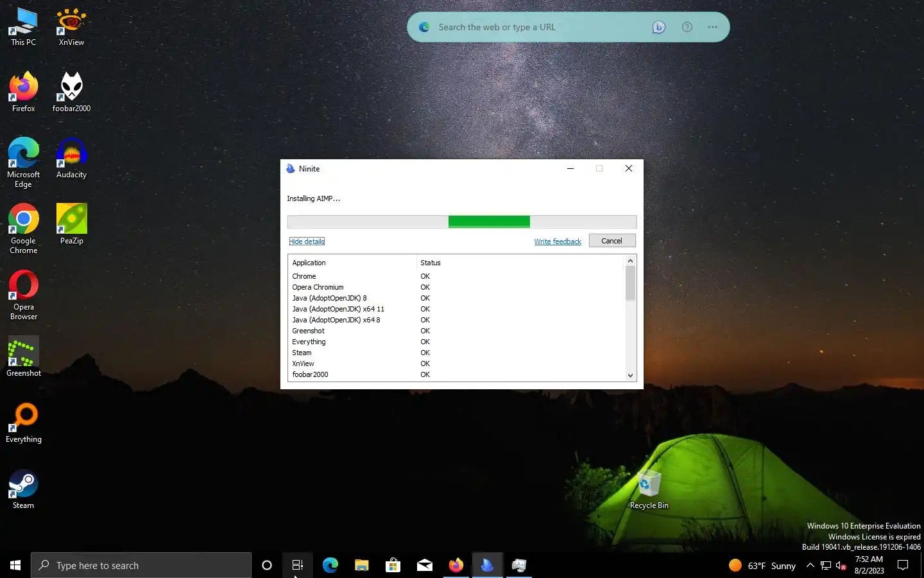
Task: Click the Application column header
Action: 352,263
